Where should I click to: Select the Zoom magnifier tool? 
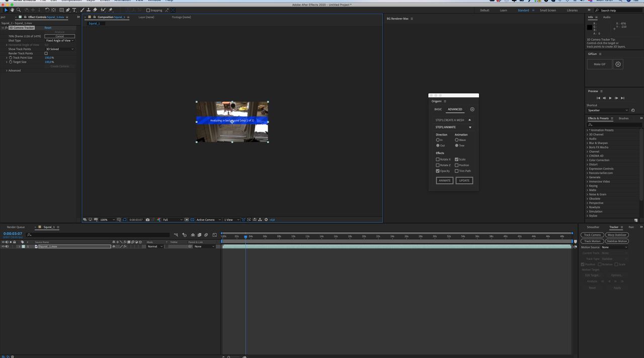(x=19, y=10)
